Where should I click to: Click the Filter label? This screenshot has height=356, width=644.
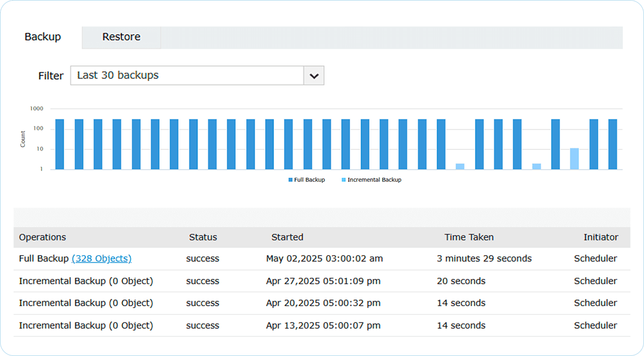pyautogui.click(x=51, y=76)
